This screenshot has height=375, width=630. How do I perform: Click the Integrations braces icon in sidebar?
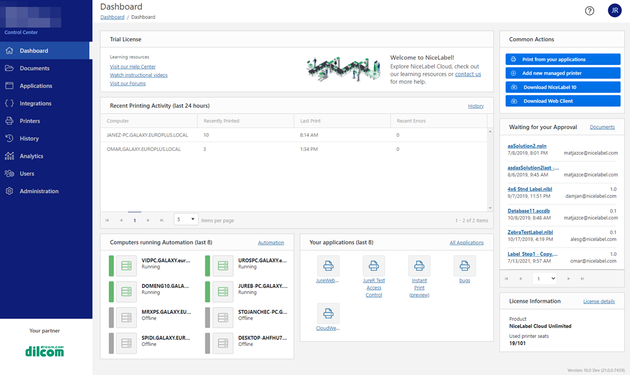tap(9, 103)
